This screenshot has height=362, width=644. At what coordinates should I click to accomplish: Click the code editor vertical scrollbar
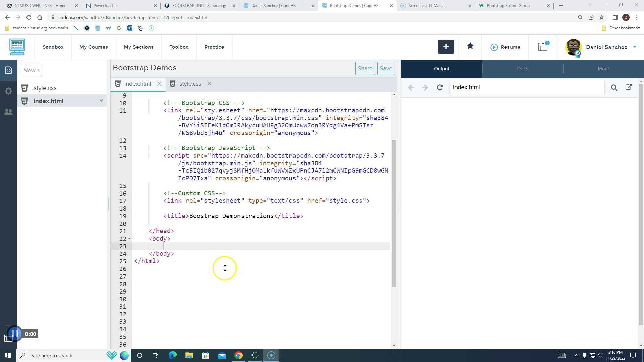(x=394, y=213)
